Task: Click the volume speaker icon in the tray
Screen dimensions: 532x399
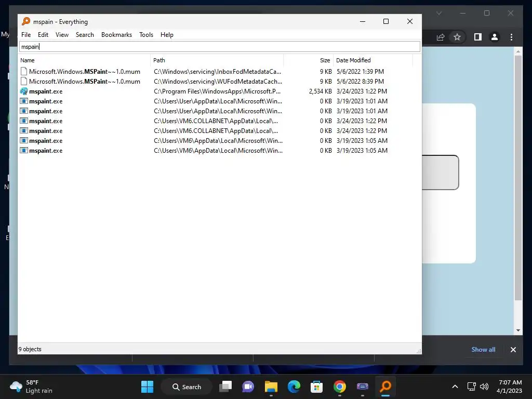Action: (x=484, y=387)
